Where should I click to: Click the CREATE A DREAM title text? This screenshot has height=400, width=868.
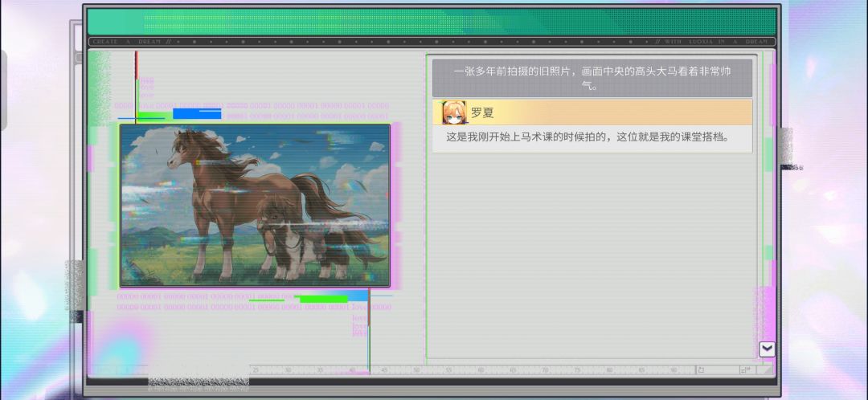[x=127, y=42]
